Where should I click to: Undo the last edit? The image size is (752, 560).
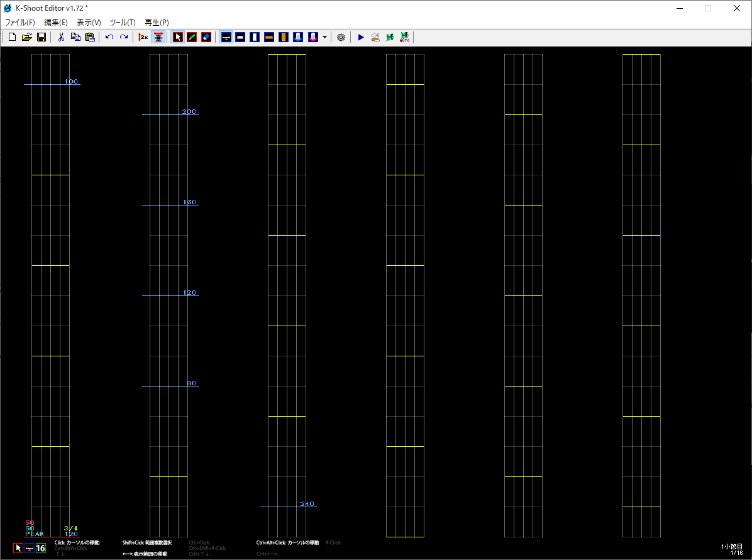point(109,37)
